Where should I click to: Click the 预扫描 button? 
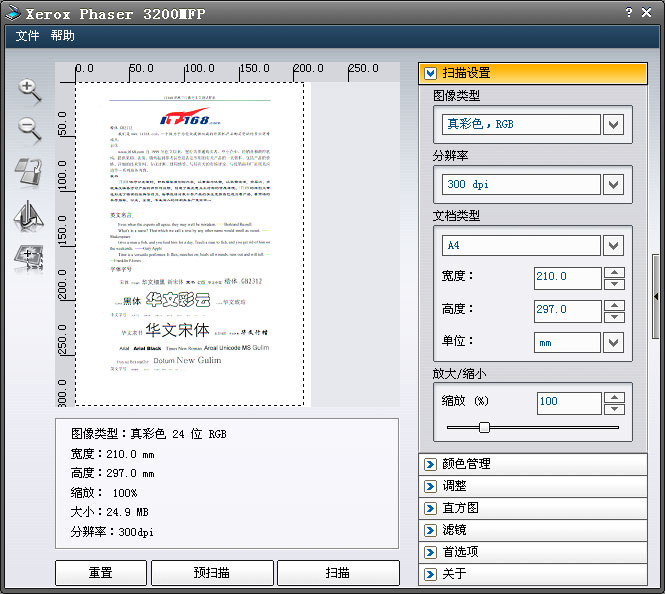212,573
